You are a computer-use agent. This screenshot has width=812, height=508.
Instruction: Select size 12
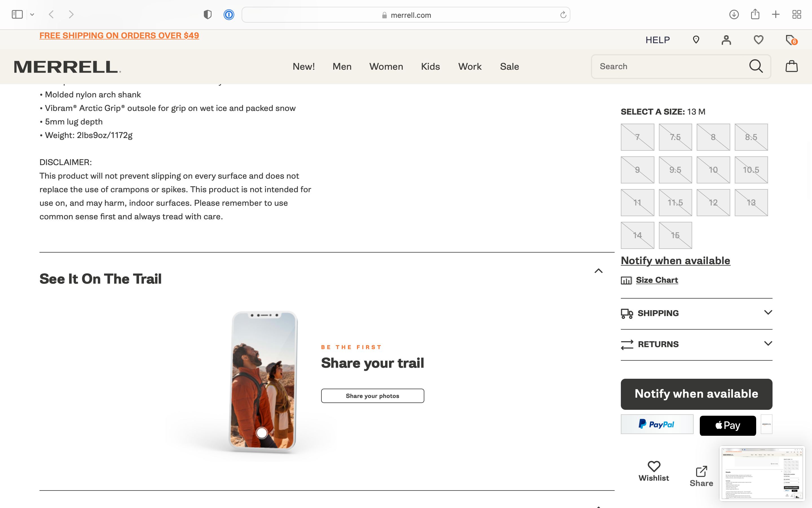point(713,203)
